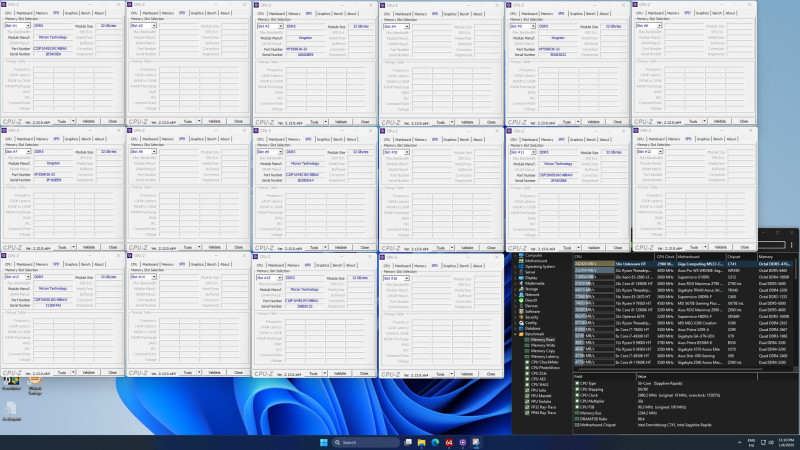Open Microsoft Edge from the taskbar
Viewport: 800px width, 450px height.
435,442
